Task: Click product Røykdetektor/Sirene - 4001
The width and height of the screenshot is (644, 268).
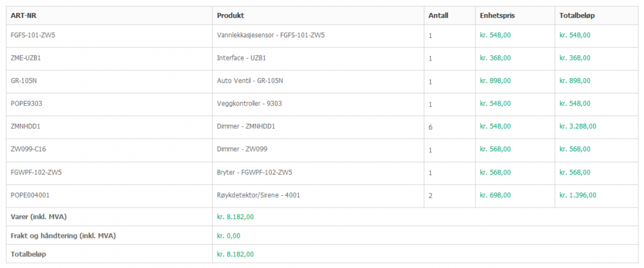Action: click(258, 195)
